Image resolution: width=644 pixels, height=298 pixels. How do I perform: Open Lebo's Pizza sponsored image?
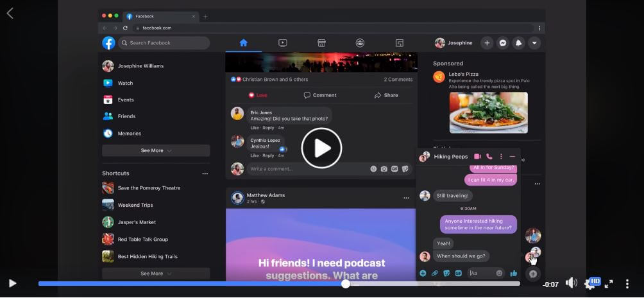pyautogui.click(x=488, y=112)
